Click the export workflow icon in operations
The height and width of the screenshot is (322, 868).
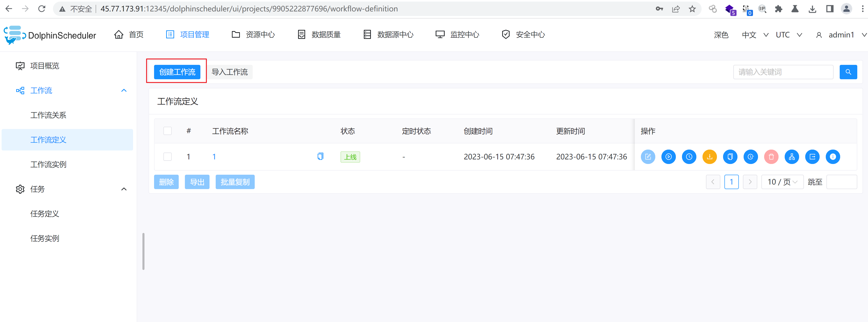point(812,157)
